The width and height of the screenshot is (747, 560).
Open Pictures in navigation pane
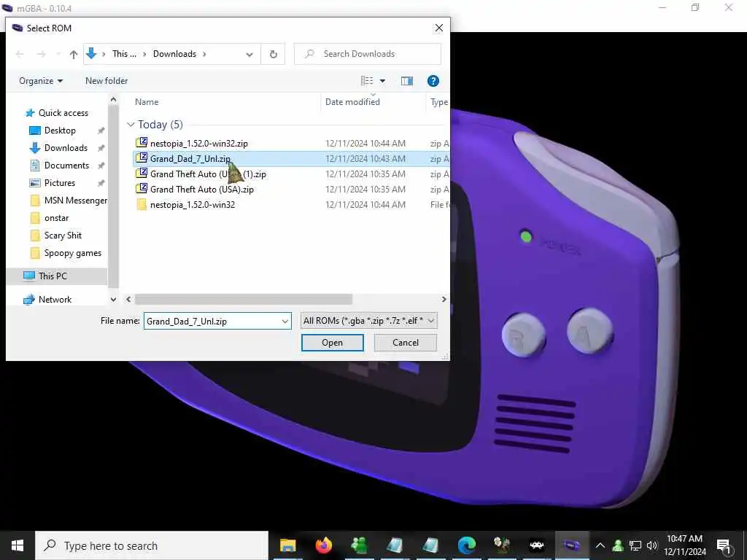[x=59, y=183]
